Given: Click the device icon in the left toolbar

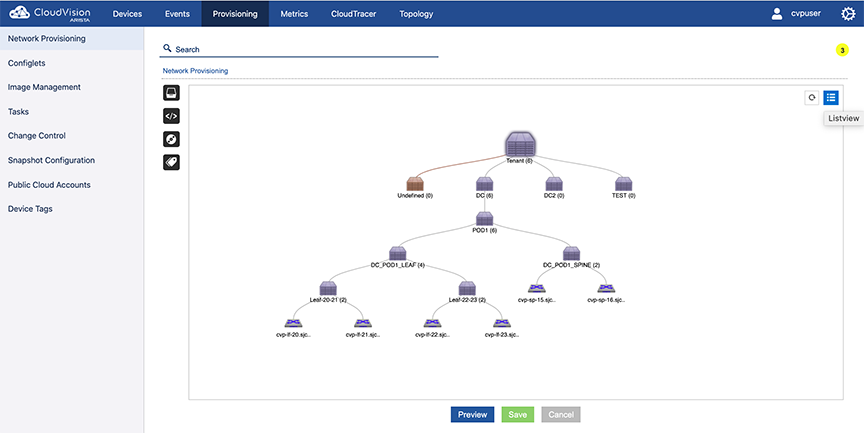Looking at the screenshot, I should [171, 93].
